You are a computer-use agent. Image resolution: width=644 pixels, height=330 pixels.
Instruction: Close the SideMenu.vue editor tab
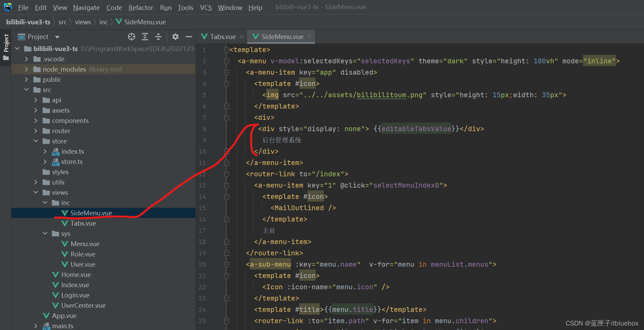tap(309, 37)
